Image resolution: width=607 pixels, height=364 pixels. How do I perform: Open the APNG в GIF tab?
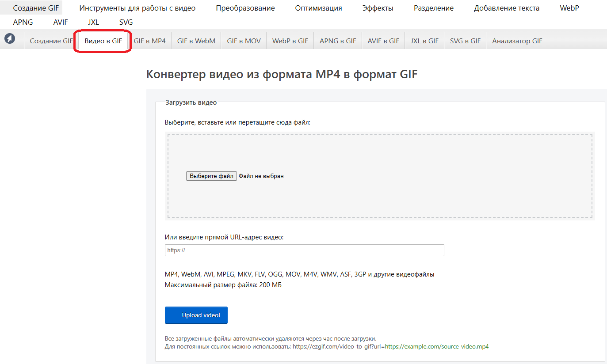click(x=338, y=41)
